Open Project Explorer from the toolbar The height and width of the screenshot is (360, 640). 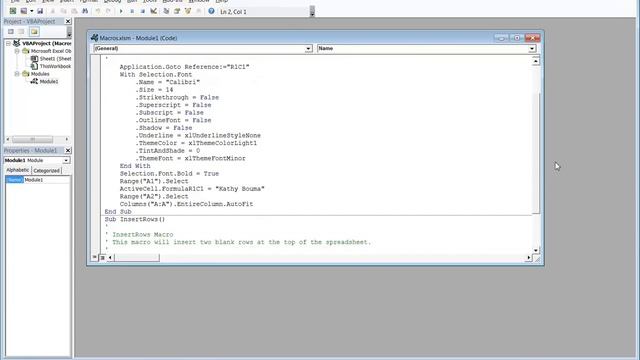tap(166, 11)
